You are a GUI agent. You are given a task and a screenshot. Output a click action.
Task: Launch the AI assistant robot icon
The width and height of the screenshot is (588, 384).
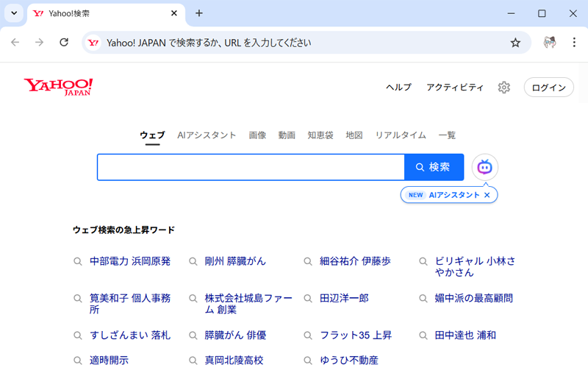coord(485,167)
